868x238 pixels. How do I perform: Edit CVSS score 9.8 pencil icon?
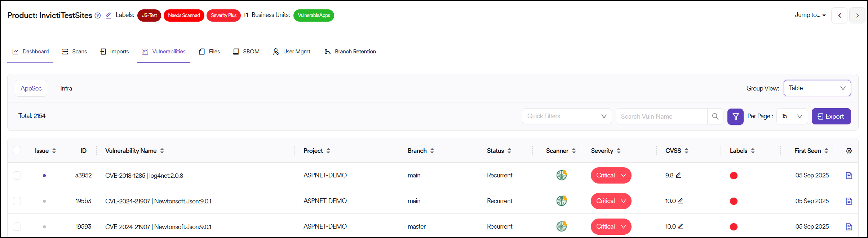pos(678,175)
